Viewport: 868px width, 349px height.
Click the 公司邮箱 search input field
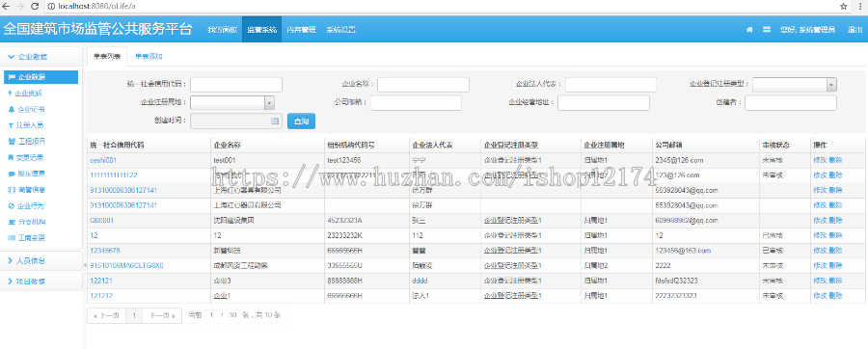[416, 103]
